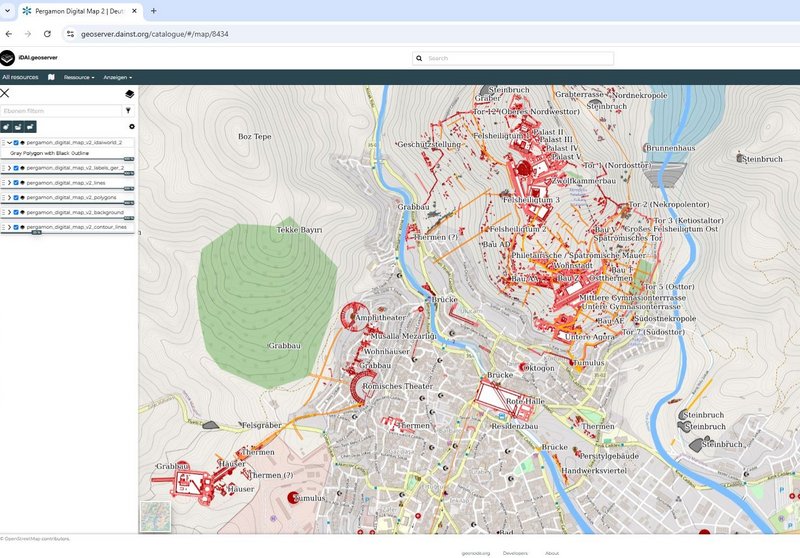Screen dimensions: 800x558
Task: Expand the pergamon_digital_map_v2_labels_ger_2 layer
Action: coord(9,168)
